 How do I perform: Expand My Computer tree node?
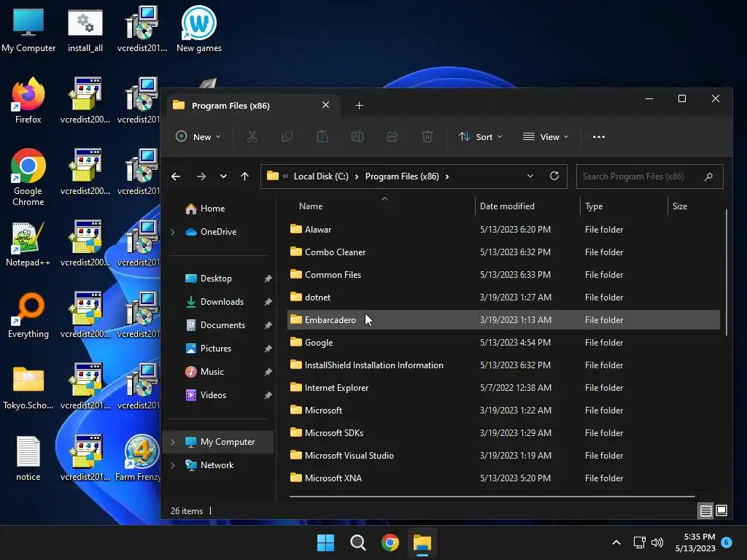pos(172,442)
